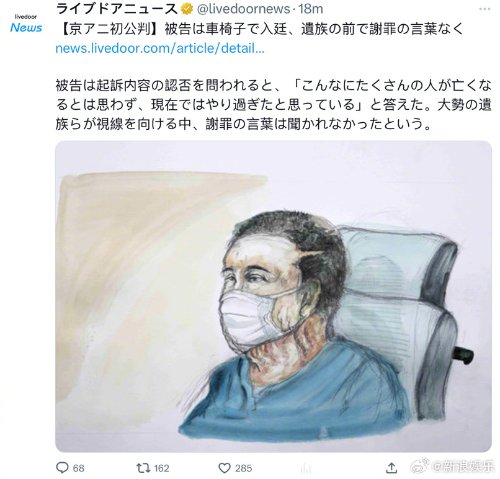Viewport: 500px width, 479px height.
Task: Open the courtroom sketch image
Action: pyautogui.click(x=273, y=296)
